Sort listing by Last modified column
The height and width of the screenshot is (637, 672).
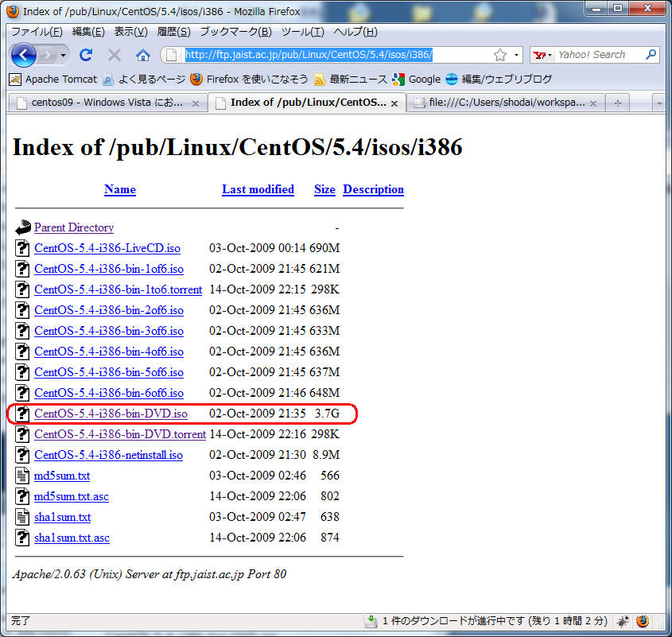[x=258, y=189]
